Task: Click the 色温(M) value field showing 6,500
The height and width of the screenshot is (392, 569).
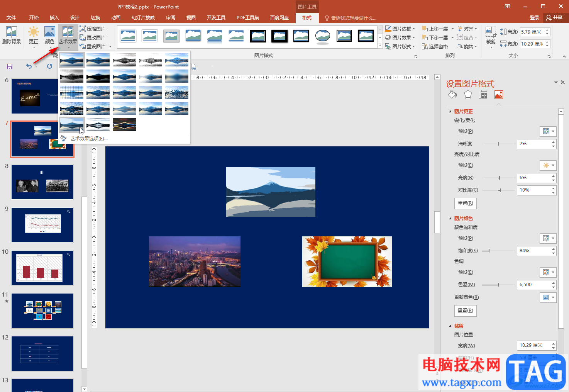Action: coord(533,285)
